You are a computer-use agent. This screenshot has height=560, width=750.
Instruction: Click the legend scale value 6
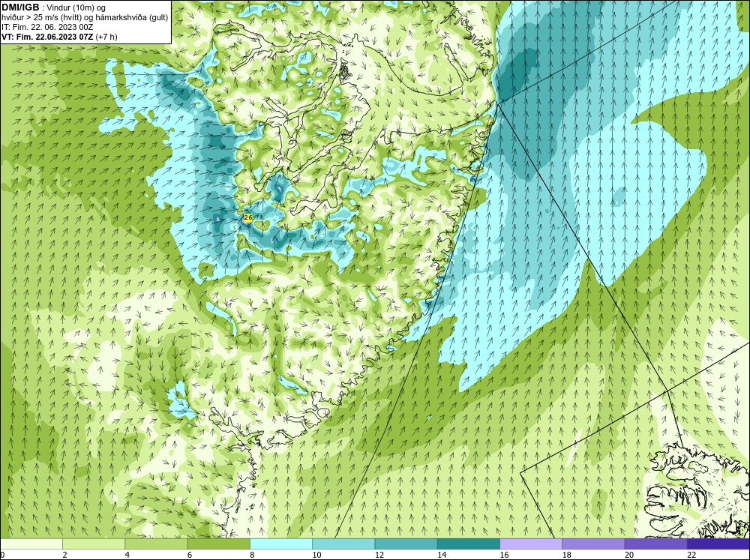(190, 555)
